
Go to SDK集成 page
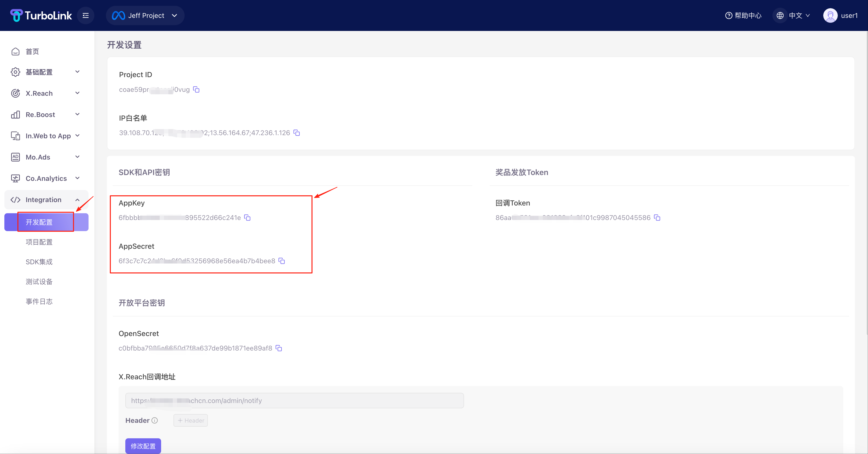click(39, 262)
